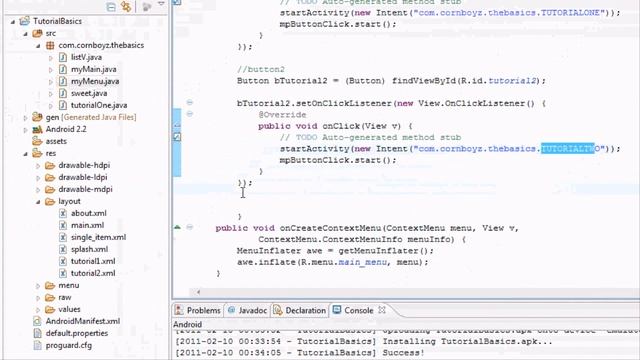
Task: Collapse the layout folder
Action: [x=38, y=202]
